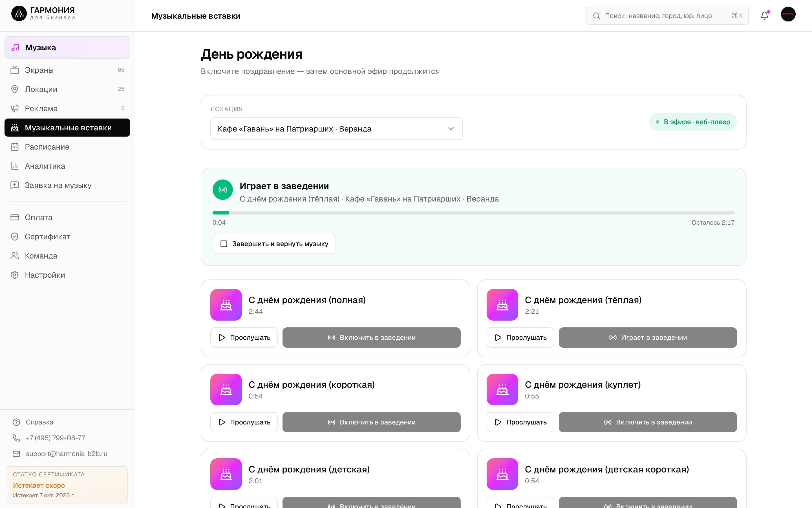
Task: Open Настройки in the sidebar
Action: coord(67,275)
